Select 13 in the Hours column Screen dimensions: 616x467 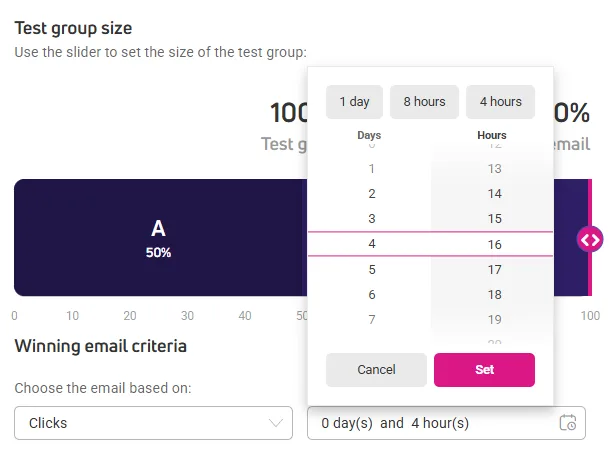coord(495,169)
